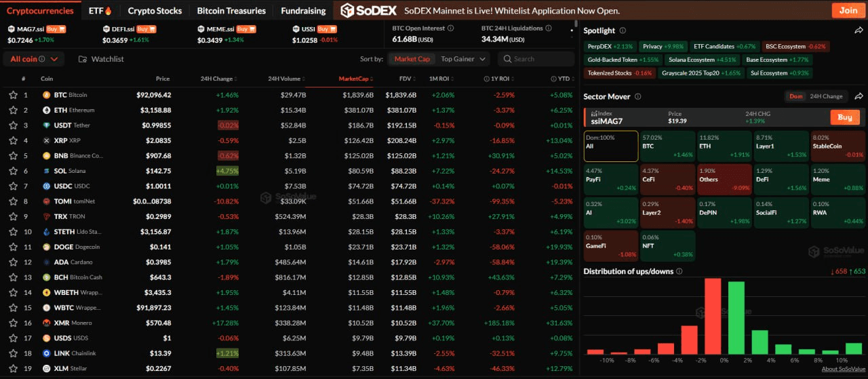Click info icon next to BTC Open Interest
This screenshot has height=379, width=868.
point(452,28)
